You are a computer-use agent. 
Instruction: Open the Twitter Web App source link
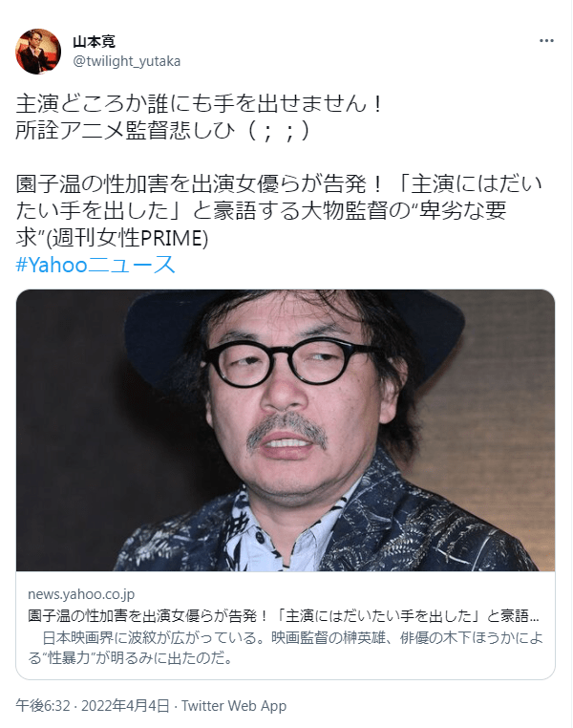pyautogui.click(x=234, y=706)
